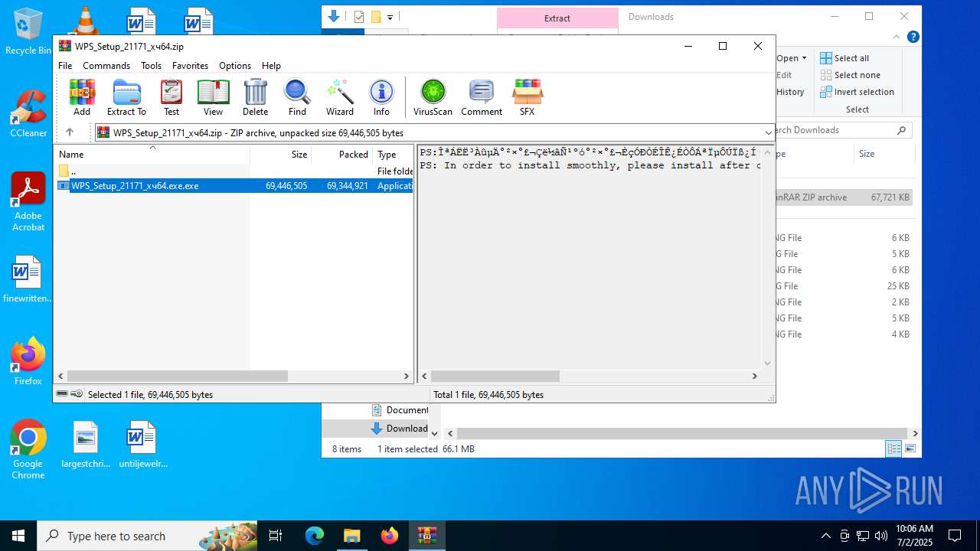Open Quick Access Toolbar customize dropdown
This screenshot has width=980, height=551.
[390, 17]
